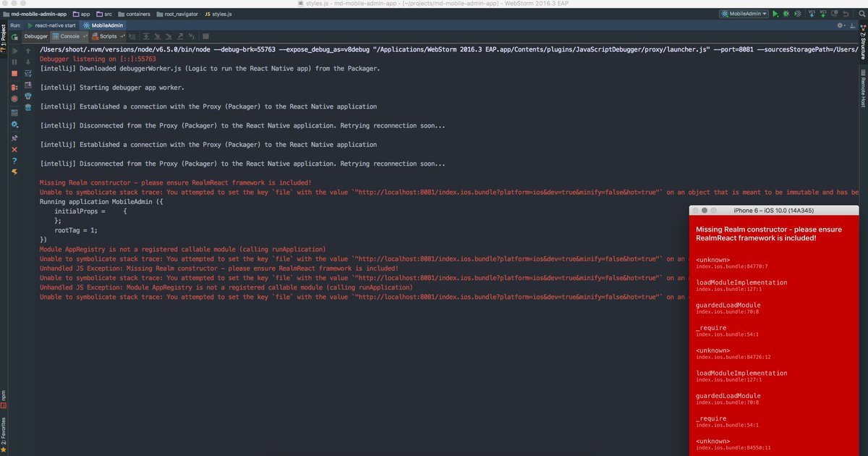Image resolution: width=868 pixels, height=456 pixels.
Task: Stop the process with red square
Action: click(14, 74)
